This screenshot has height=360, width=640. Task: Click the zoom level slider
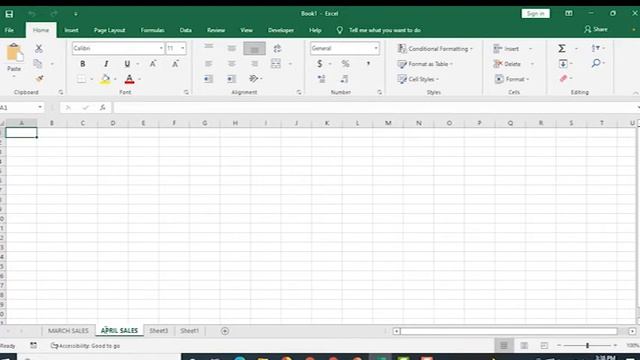(x=587, y=346)
